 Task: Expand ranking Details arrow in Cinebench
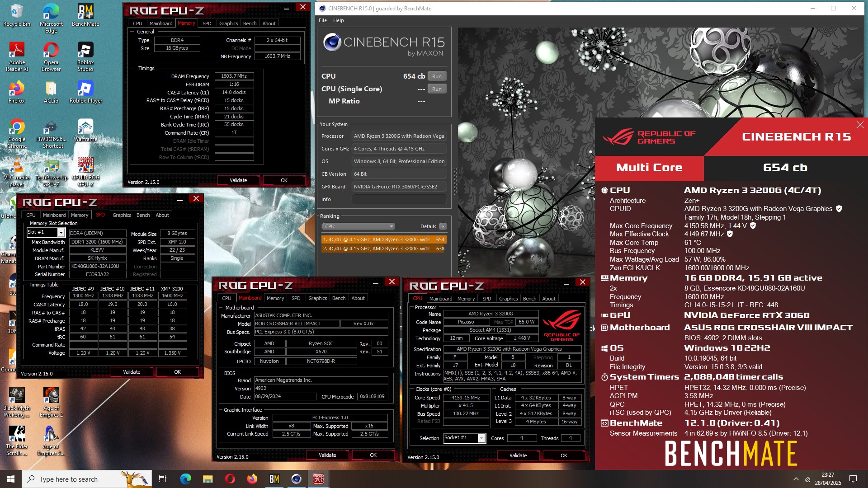pos(443,226)
